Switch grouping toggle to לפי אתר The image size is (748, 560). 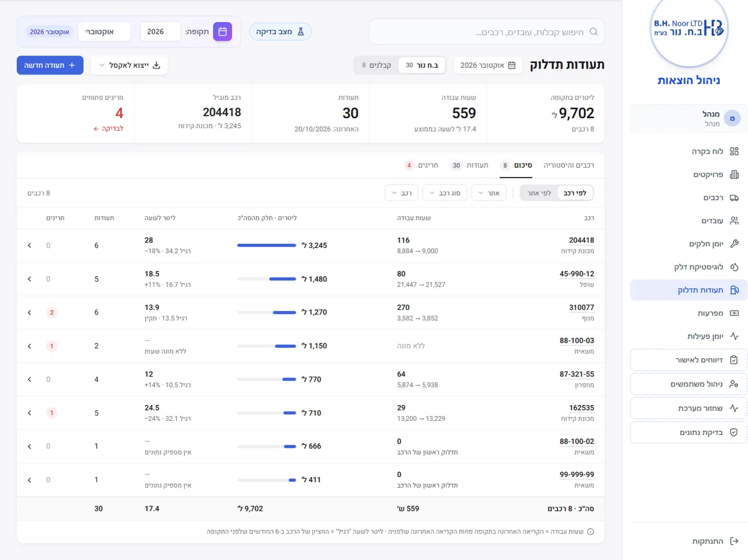(539, 193)
